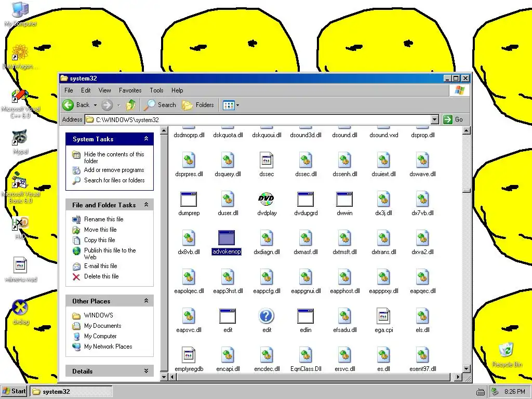Select the edit help file icon

pyautogui.click(x=267, y=316)
